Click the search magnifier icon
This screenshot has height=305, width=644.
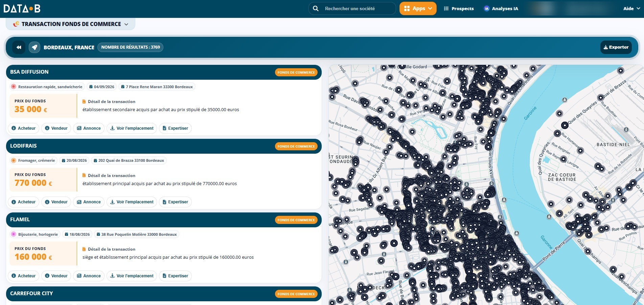click(316, 8)
